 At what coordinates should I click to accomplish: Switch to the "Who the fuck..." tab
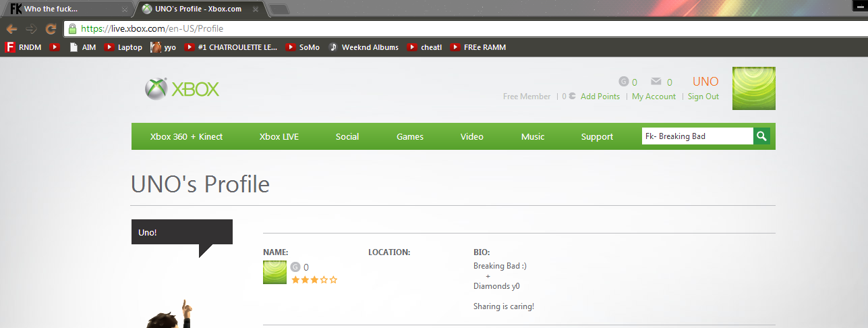click(67, 9)
